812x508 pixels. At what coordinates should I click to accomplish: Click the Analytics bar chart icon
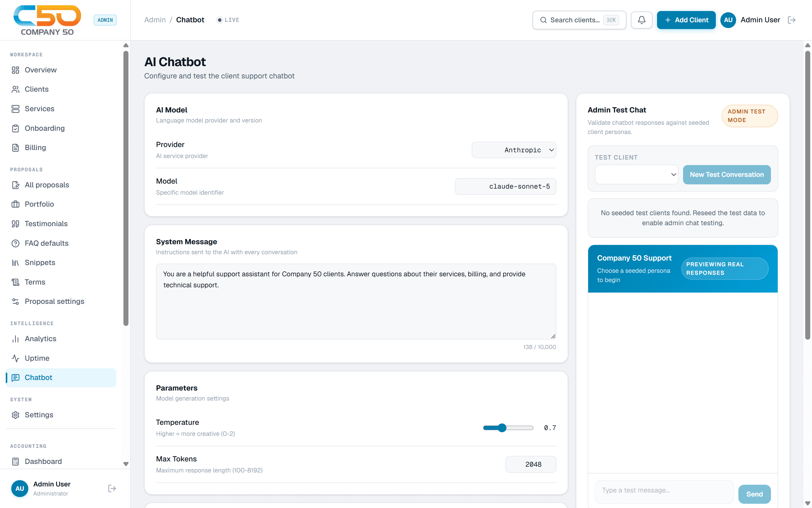click(16, 339)
